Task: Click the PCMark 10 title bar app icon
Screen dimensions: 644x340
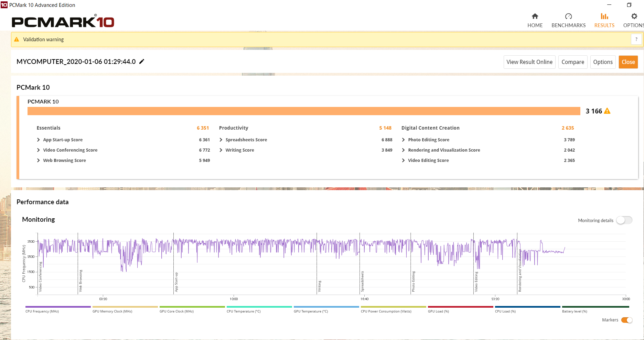Action: coord(4,5)
